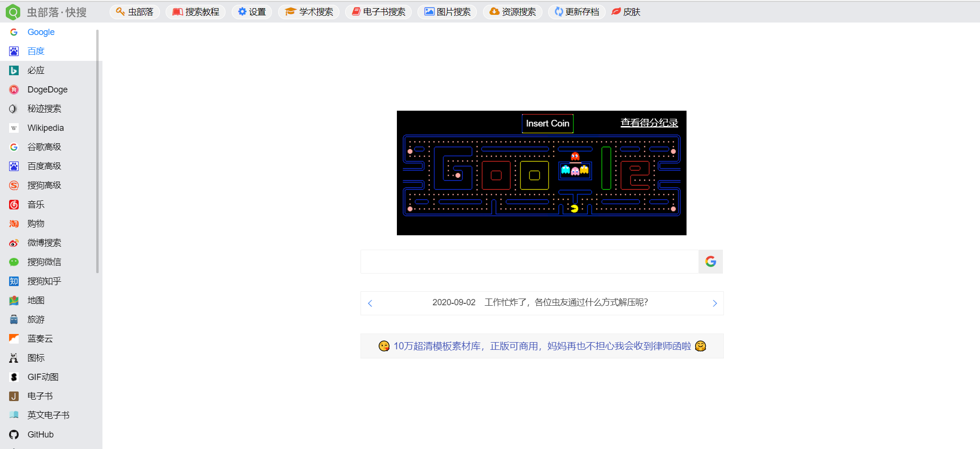This screenshot has height=449, width=980.
Task: Click the 音乐 NetEase icon
Action: 14,205
